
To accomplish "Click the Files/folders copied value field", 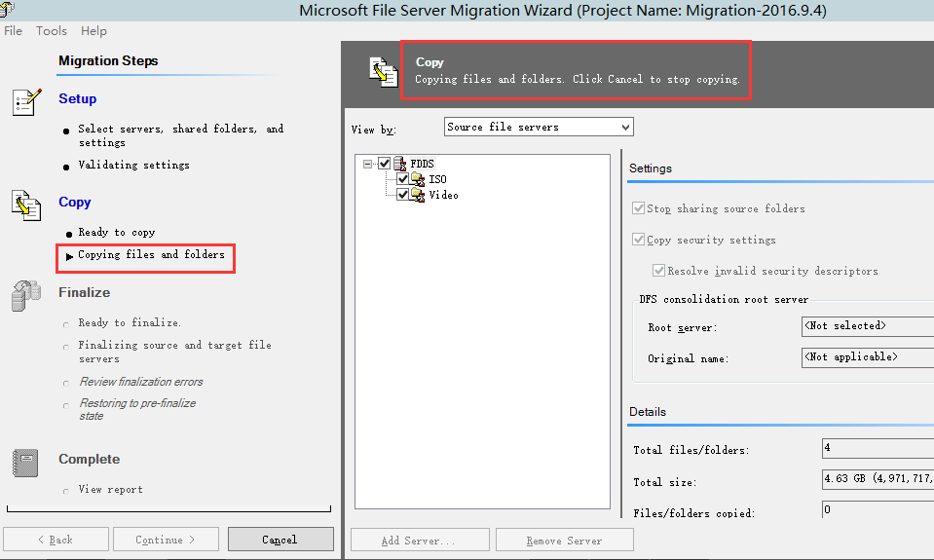I will [x=878, y=509].
